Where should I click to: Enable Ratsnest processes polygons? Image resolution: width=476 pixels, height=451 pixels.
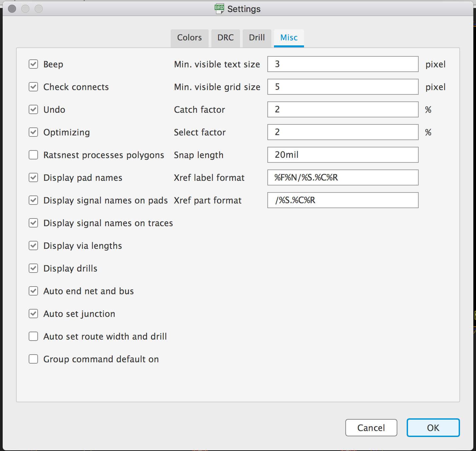(x=33, y=155)
